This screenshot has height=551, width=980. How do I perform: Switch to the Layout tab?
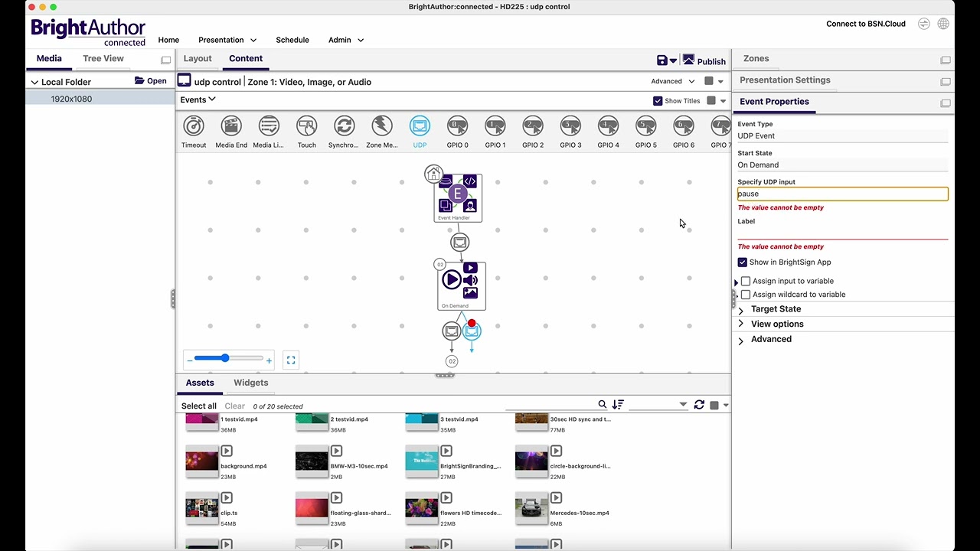point(198,58)
